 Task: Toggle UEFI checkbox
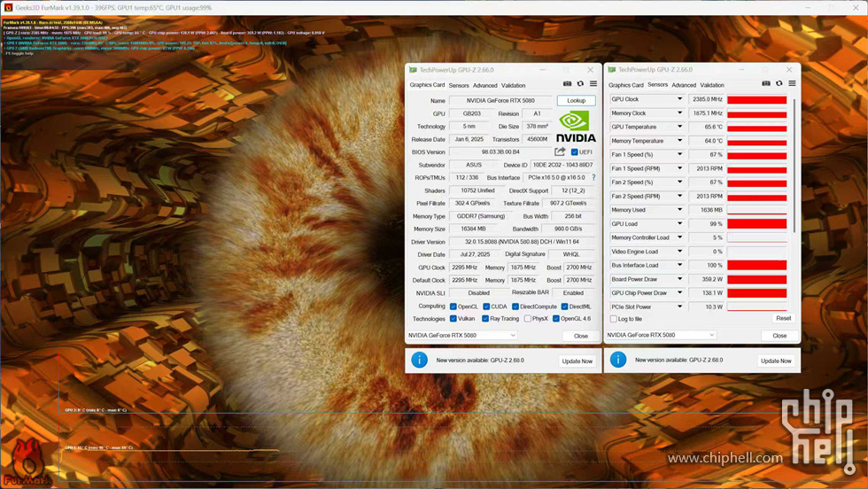click(x=574, y=151)
